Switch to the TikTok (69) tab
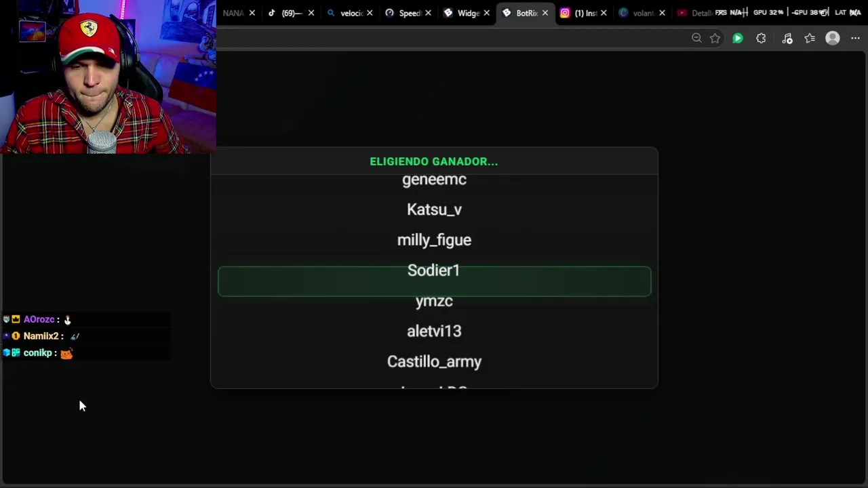 (285, 13)
